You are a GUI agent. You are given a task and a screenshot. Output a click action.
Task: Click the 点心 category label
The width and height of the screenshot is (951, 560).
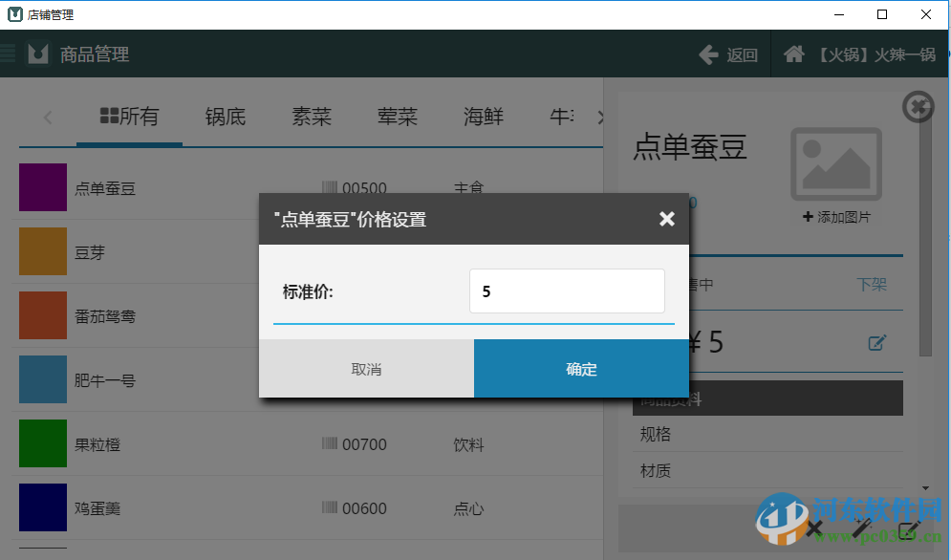coord(468,508)
